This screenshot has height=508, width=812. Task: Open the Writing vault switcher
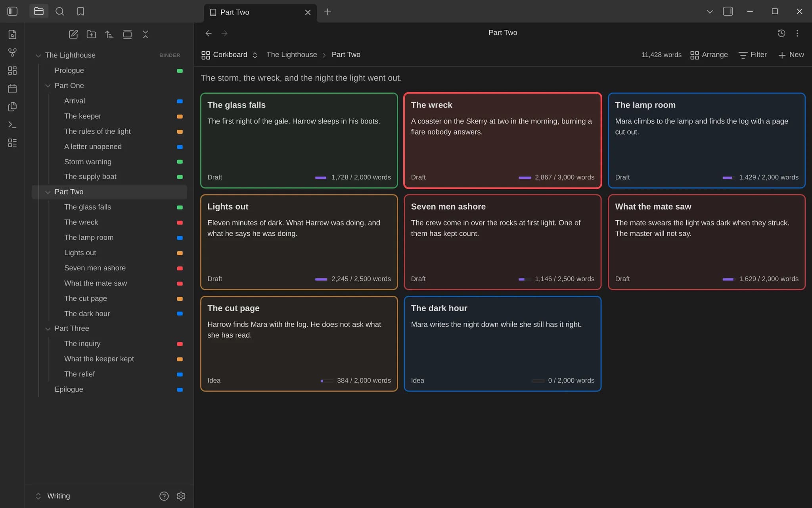[53, 496]
